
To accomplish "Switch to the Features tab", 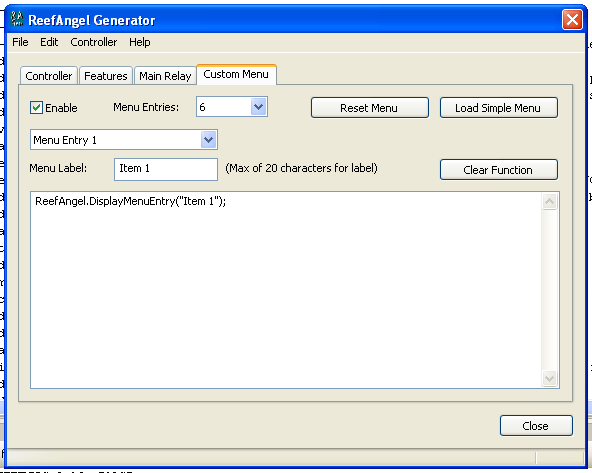I will click(x=106, y=76).
